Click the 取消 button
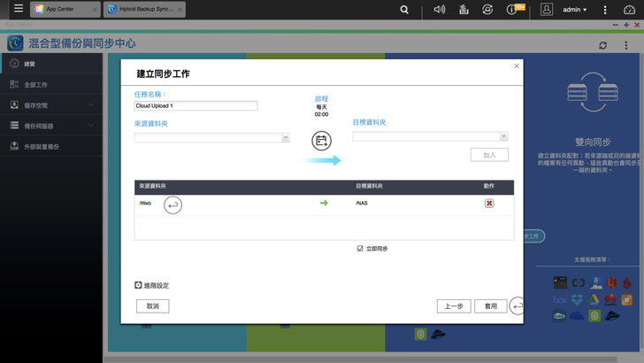Viewport: 644px width, 363px height. click(x=152, y=306)
